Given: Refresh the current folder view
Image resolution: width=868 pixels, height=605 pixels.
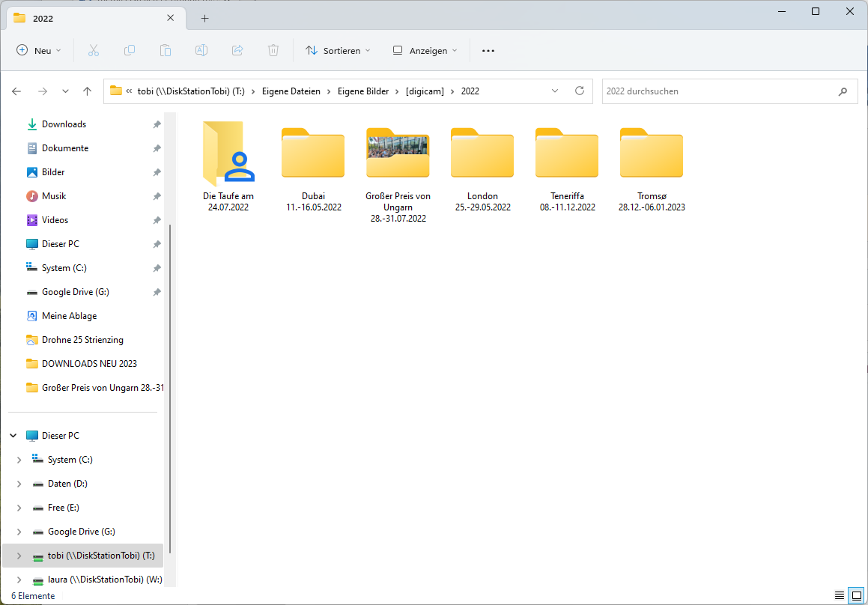Looking at the screenshot, I should [x=580, y=91].
